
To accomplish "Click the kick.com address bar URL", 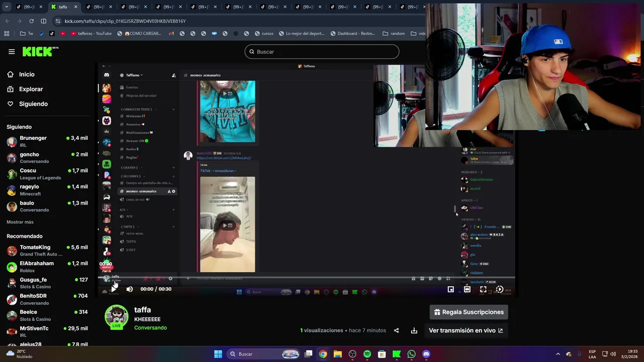I will click(x=125, y=21).
